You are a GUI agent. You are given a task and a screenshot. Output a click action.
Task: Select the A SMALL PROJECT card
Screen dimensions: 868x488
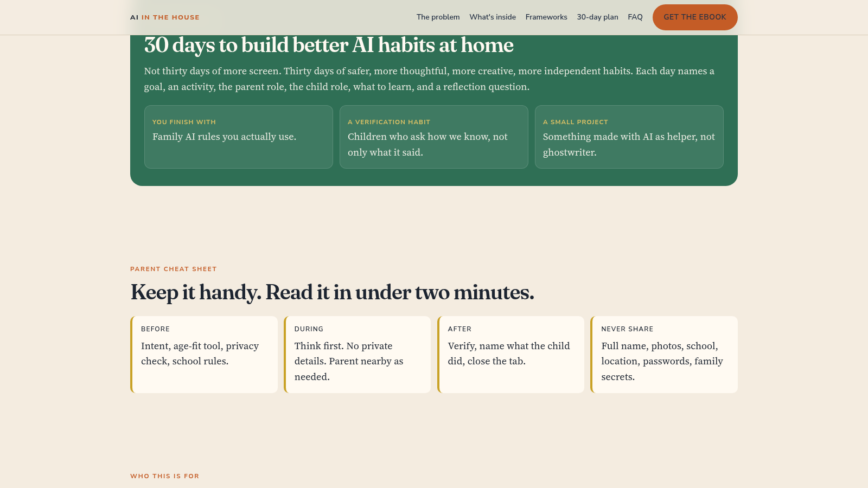[x=629, y=137]
